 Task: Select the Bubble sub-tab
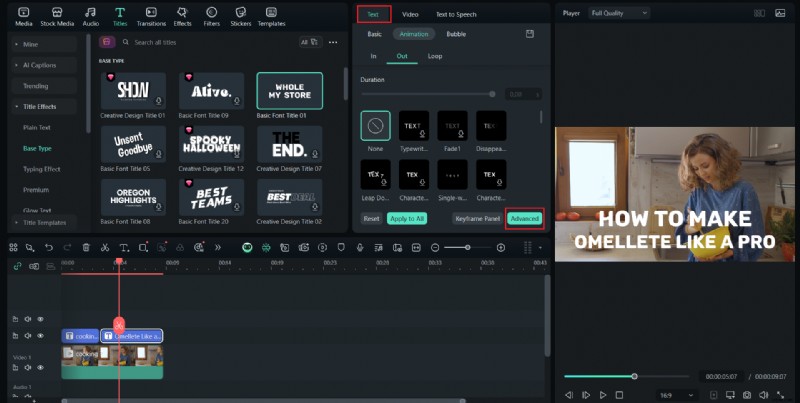click(456, 34)
